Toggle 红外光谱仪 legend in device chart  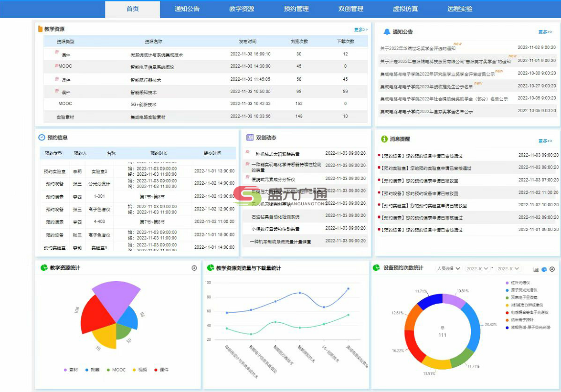tap(519, 283)
